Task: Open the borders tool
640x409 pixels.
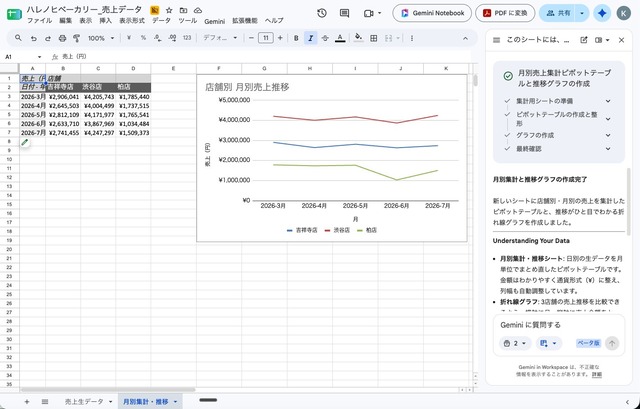Action: pos(373,38)
